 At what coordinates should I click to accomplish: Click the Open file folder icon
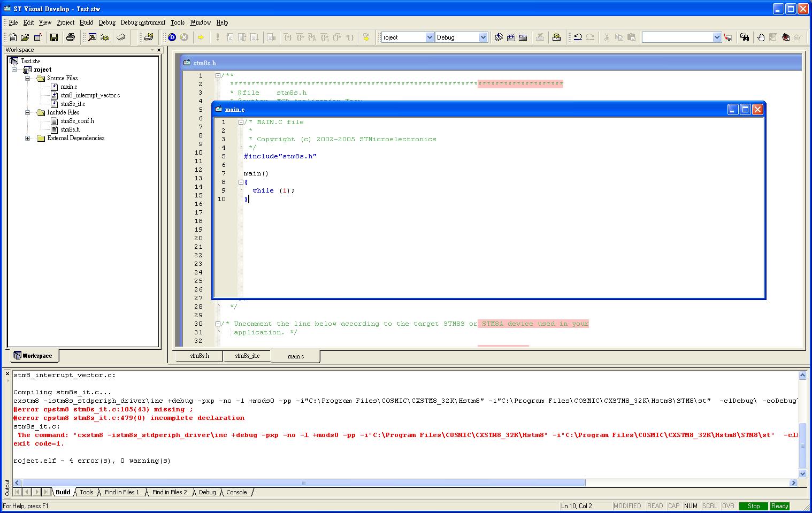coord(25,37)
